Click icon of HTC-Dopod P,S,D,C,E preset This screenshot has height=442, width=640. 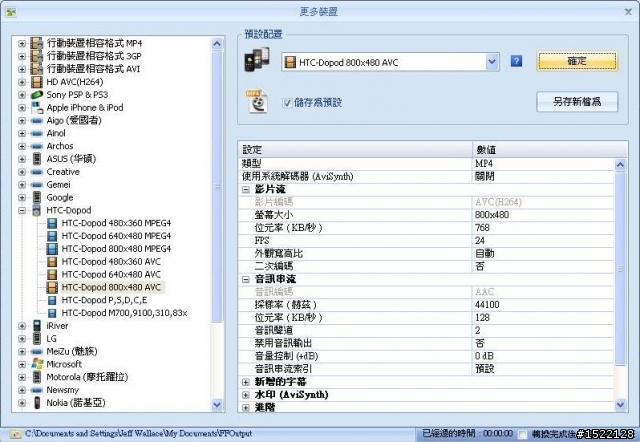52,300
